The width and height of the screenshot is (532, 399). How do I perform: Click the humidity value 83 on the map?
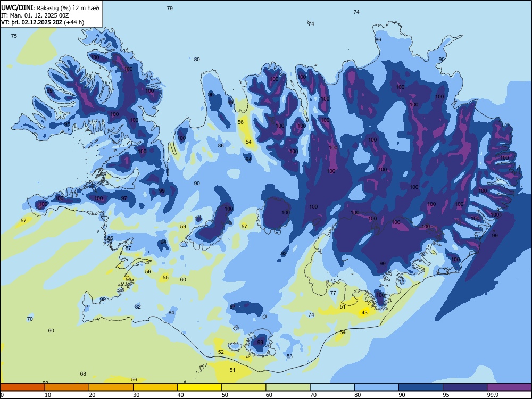[289, 356]
